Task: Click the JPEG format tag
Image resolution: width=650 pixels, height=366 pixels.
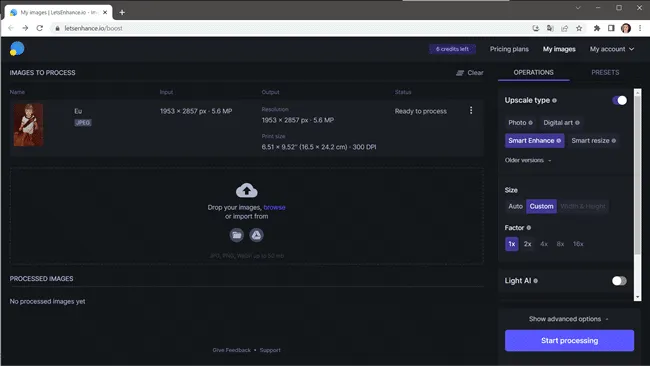Action: [x=83, y=123]
